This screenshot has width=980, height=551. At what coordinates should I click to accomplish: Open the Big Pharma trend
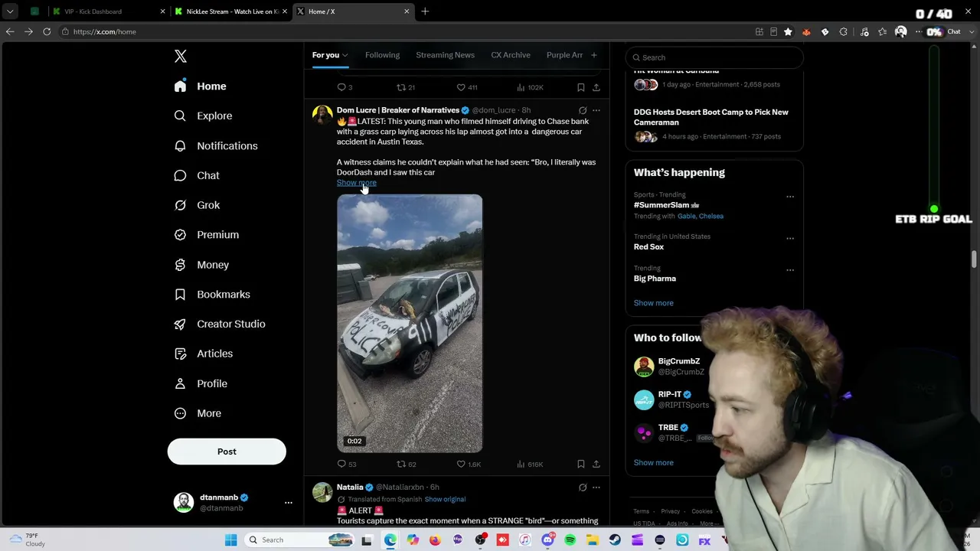click(x=655, y=279)
